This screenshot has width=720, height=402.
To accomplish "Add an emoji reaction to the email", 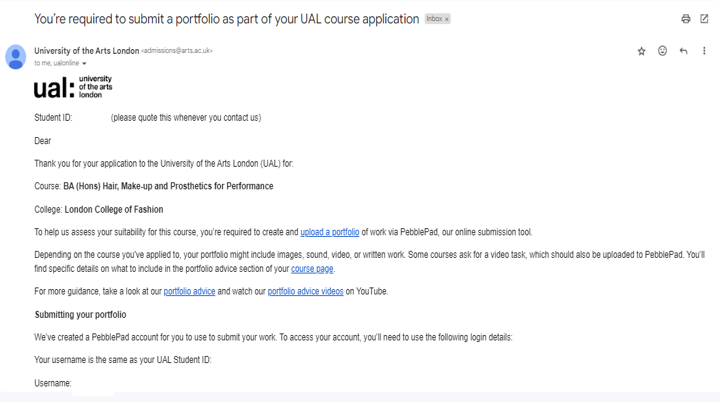I will (662, 51).
